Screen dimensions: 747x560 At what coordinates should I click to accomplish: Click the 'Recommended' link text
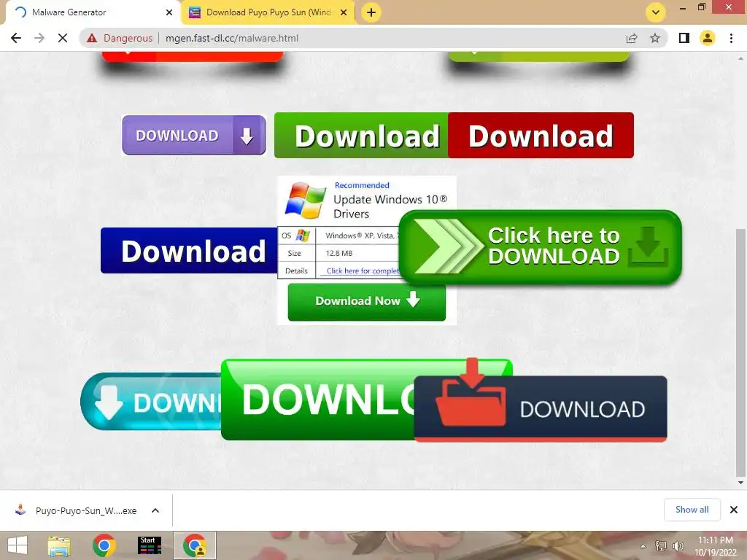[362, 185]
